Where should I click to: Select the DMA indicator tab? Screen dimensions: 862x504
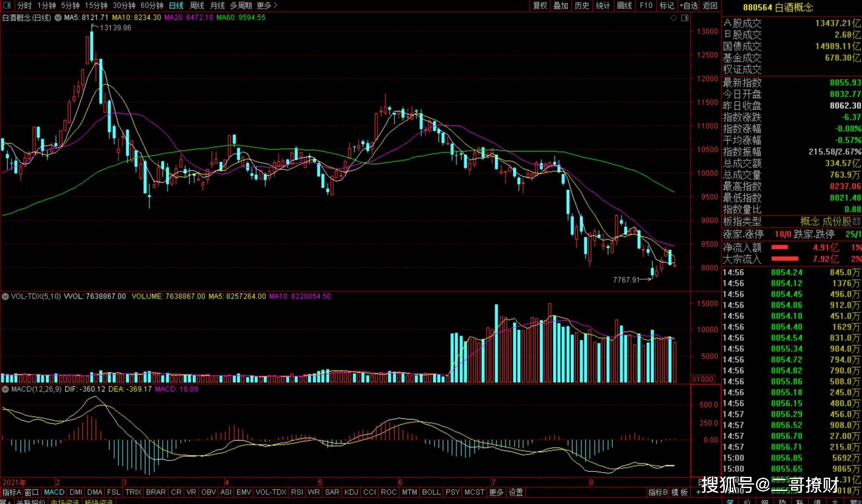point(95,492)
